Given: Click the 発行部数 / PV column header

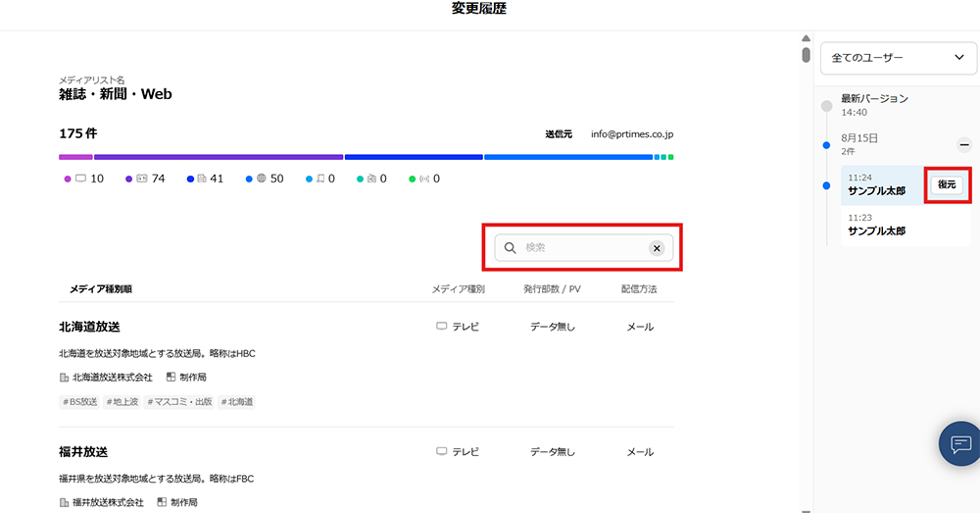Looking at the screenshot, I should click(x=552, y=289).
